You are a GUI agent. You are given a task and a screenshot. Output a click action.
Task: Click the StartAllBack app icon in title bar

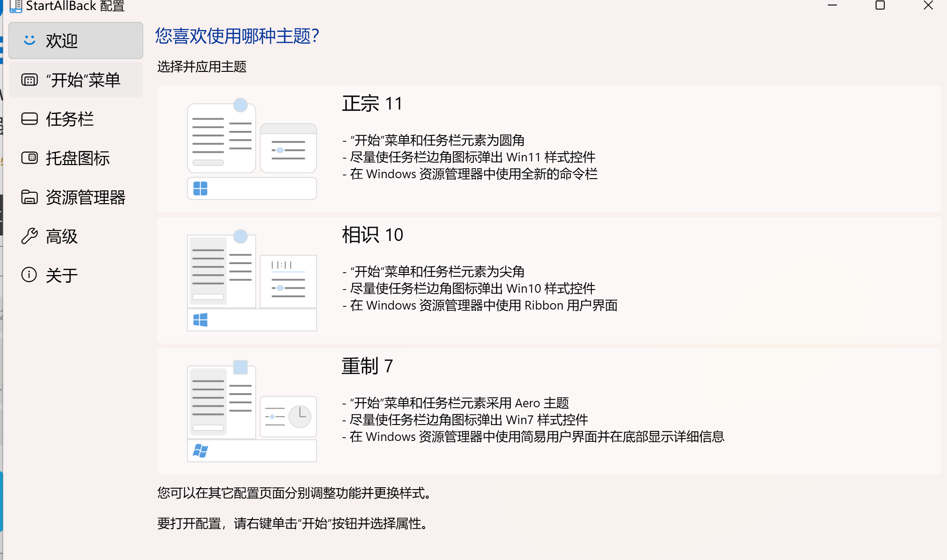click(16, 6)
